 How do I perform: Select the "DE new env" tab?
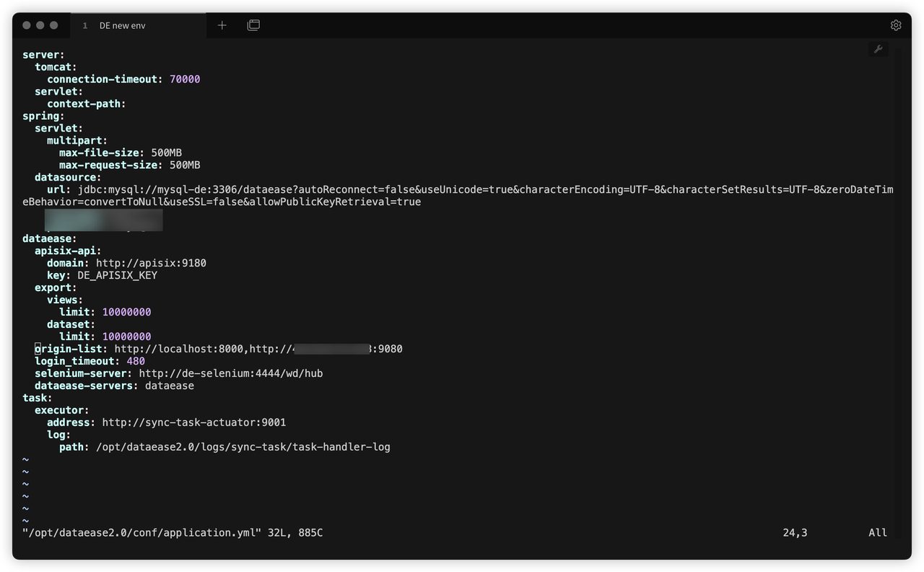(x=123, y=25)
